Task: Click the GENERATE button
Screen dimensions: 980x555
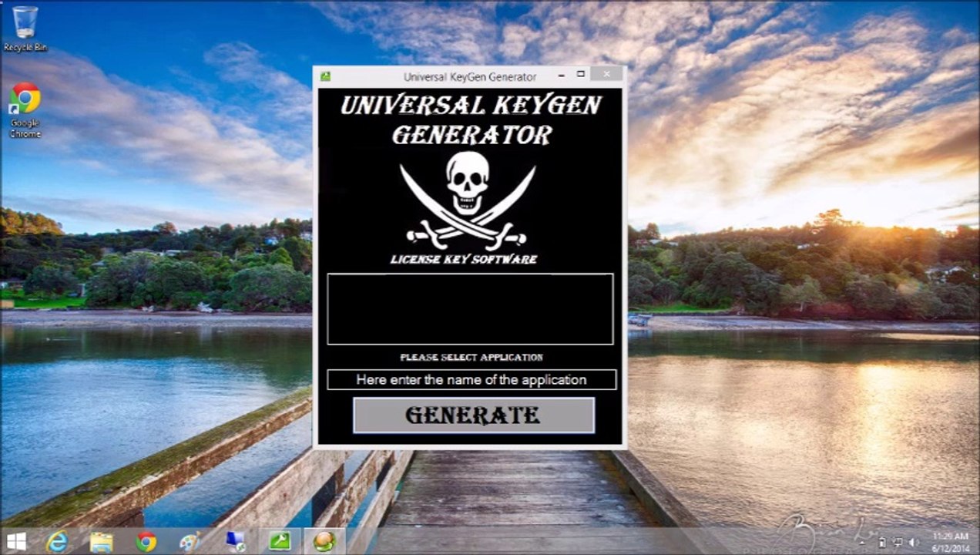Action: coord(473,415)
